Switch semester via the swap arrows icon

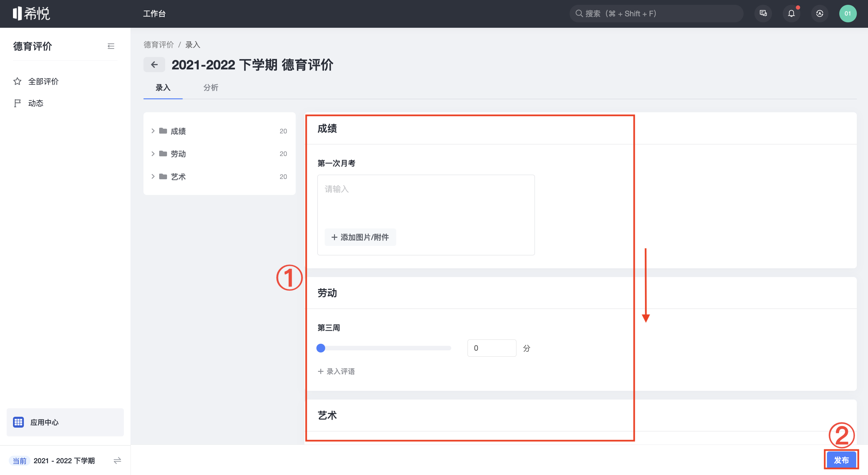click(x=117, y=460)
